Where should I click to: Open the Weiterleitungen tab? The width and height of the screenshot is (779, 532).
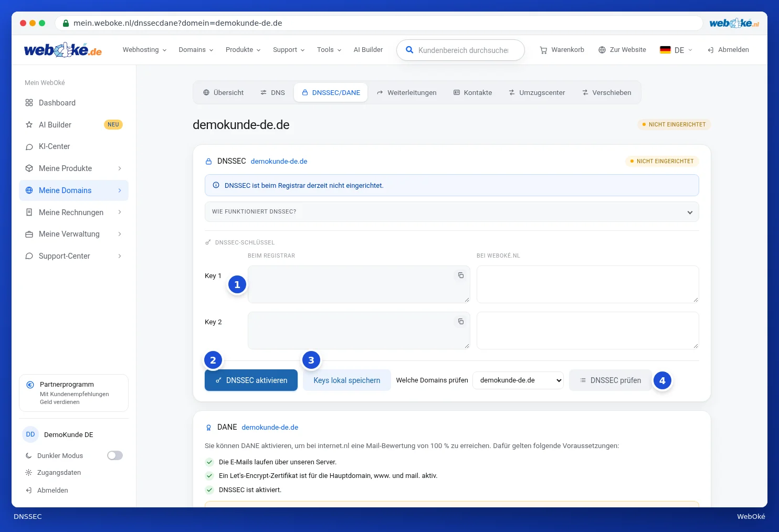pos(407,93)
